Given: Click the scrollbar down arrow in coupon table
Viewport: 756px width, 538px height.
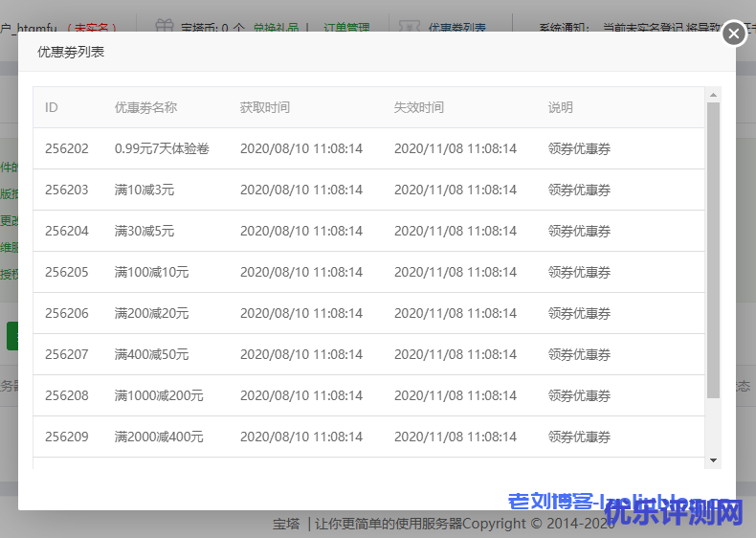Looking at the screenshot, I should point(713,460).
